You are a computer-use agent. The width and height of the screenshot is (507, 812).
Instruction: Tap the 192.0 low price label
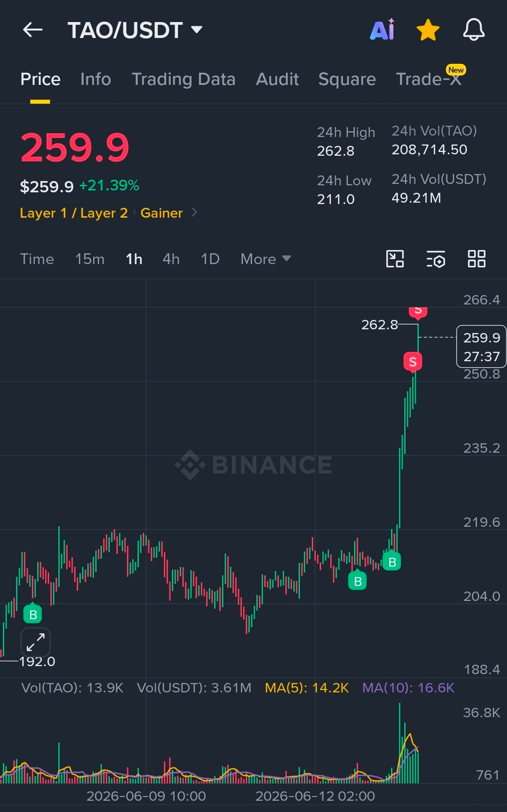[x=37, y=661]
